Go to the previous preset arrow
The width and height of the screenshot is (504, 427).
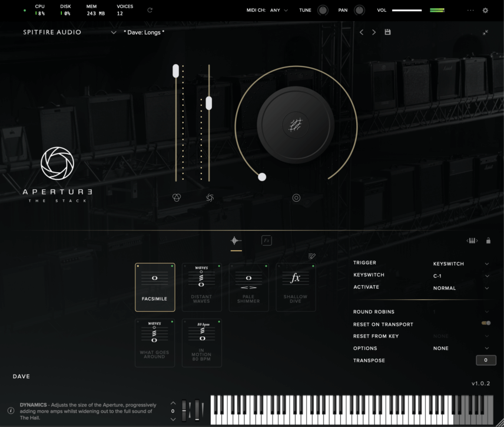(x=362, y=32)
